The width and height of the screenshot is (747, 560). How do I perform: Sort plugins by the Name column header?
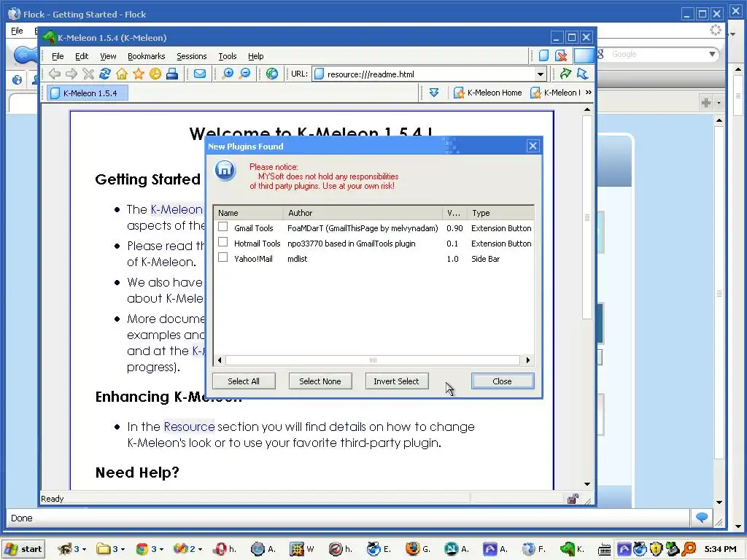[248, 213]
